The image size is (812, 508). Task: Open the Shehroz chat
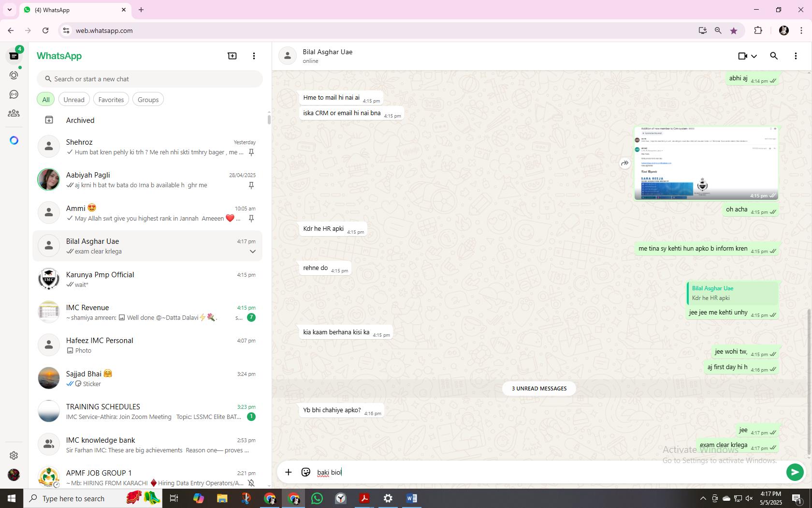[x=147, y=147]
